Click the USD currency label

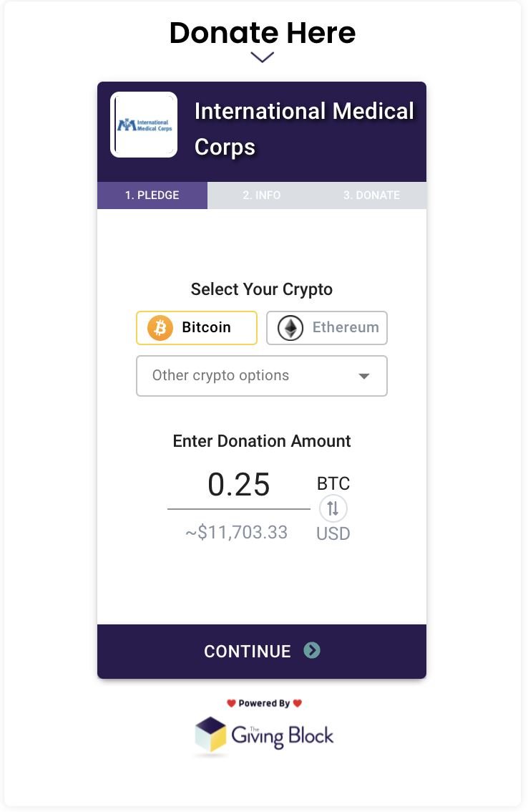[x=333, y=534]
